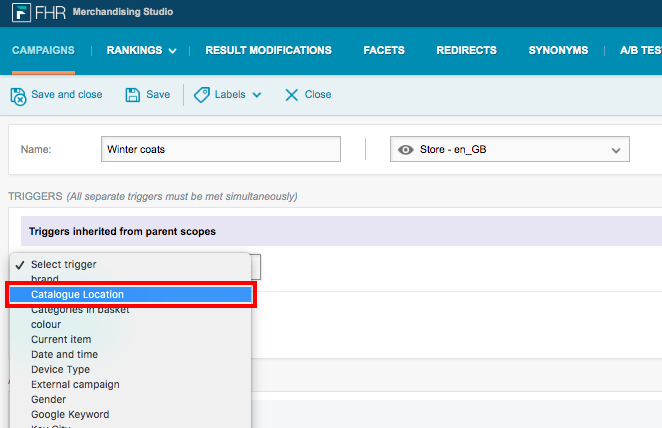This screenshot has height=428, width=662.
Task: Click the eye icon beside Store - en_GB
Action: [406, 149]
